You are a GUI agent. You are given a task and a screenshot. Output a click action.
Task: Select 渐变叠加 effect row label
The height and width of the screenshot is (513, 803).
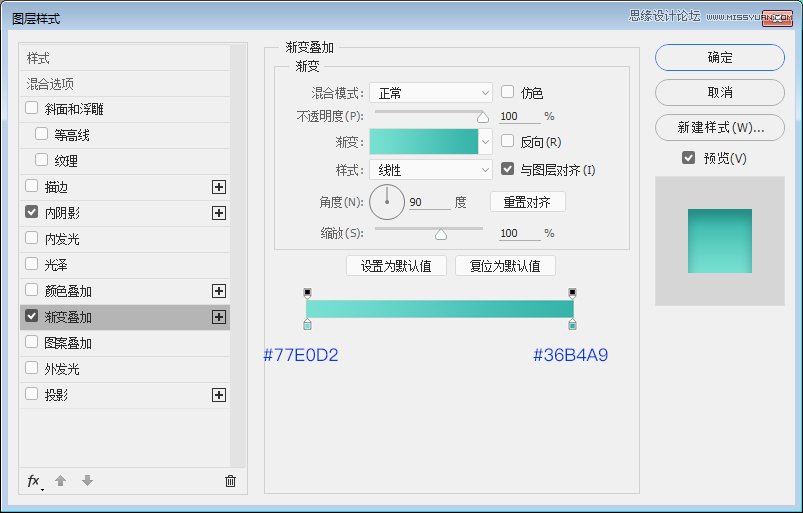68,317
